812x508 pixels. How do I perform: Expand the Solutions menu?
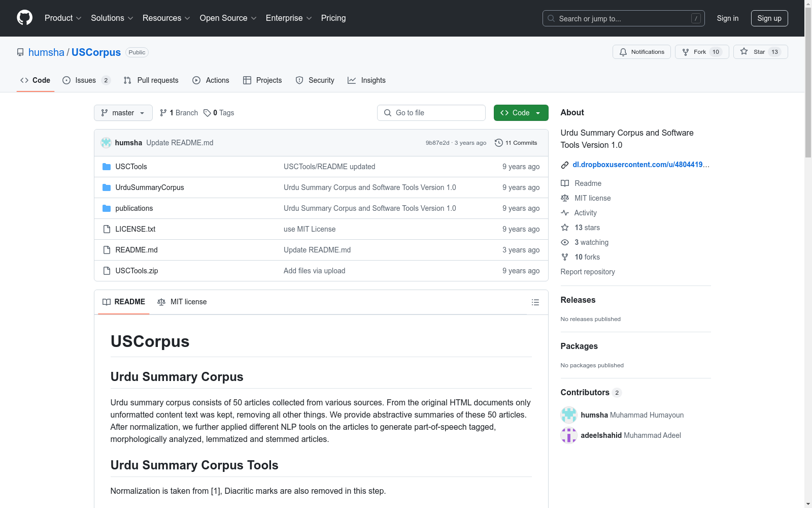point(112,18)
